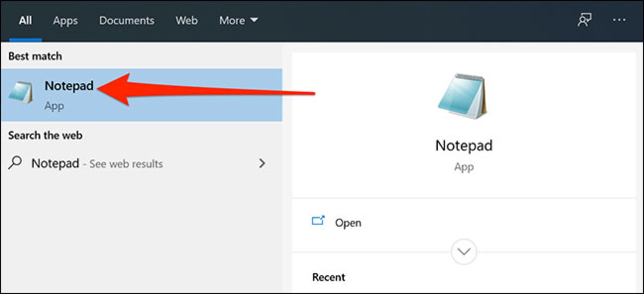Switch to the Apps tab
644x294 pixels.
point(65,21)
